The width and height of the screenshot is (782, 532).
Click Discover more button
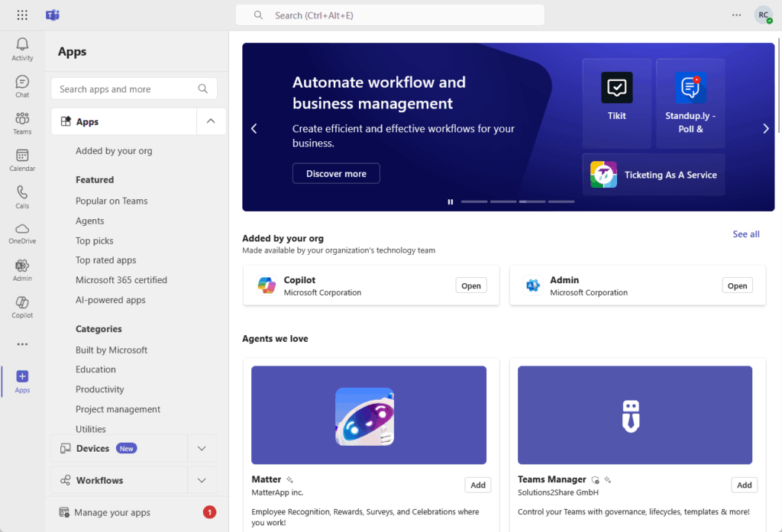coord(336,173)
